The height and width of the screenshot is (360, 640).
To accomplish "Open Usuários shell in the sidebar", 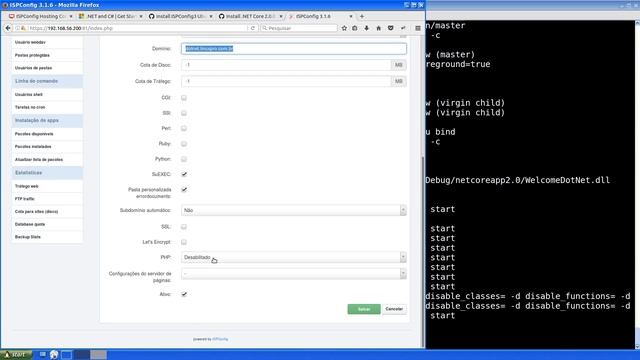I will [47, 94].
